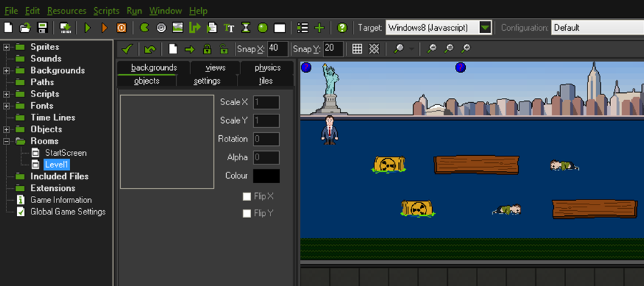Switch to the settings tab
The width and height of the screenshot is (644, 286).
click(207, 81)
